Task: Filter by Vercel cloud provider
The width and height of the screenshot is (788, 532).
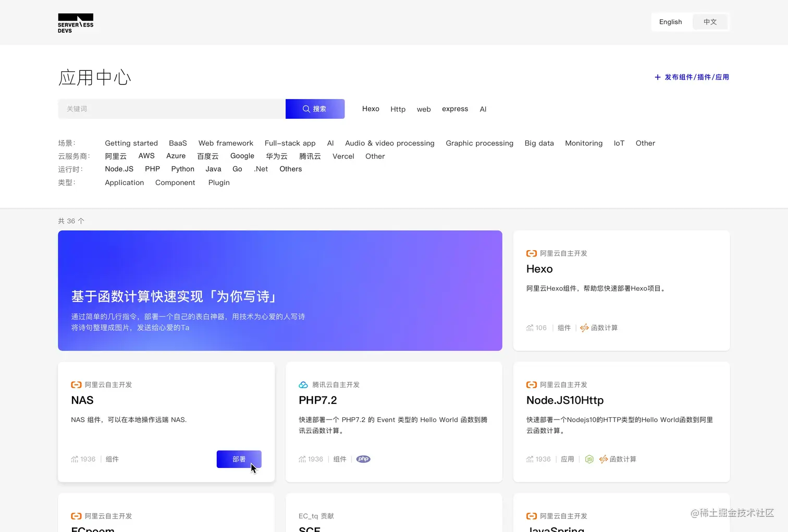Action: (343, 156)
